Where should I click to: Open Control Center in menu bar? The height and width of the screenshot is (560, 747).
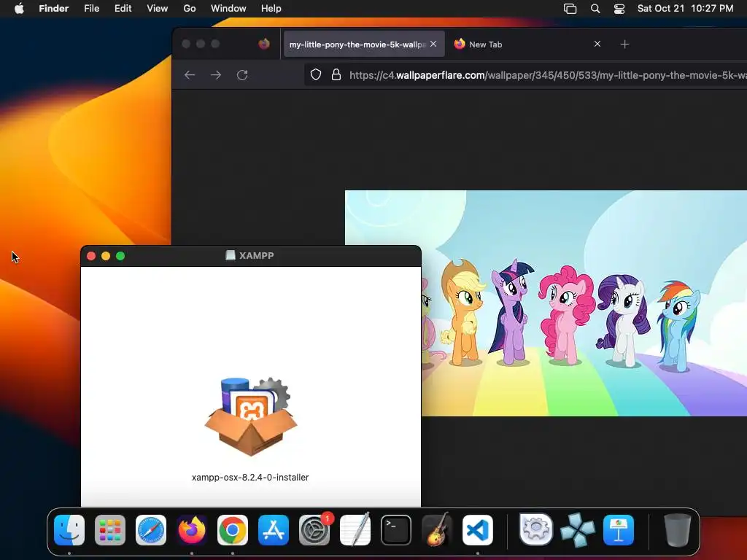click(x=619, y=9)
